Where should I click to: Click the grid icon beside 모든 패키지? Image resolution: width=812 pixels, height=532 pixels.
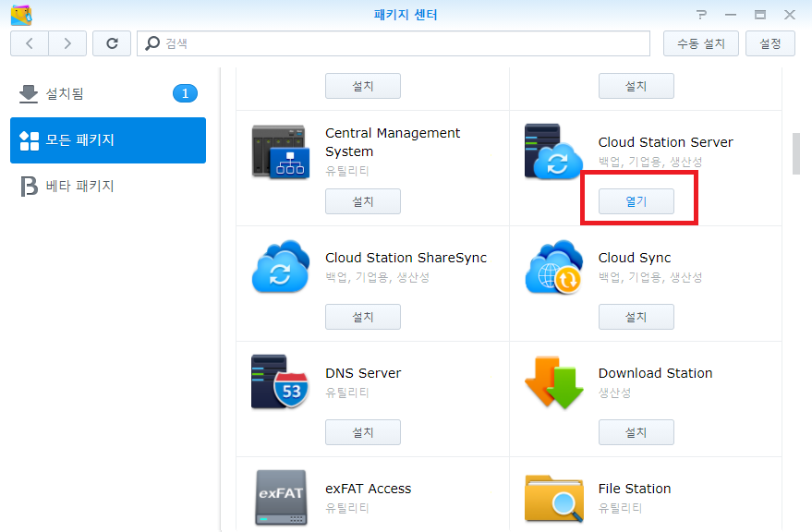[29, 140]
